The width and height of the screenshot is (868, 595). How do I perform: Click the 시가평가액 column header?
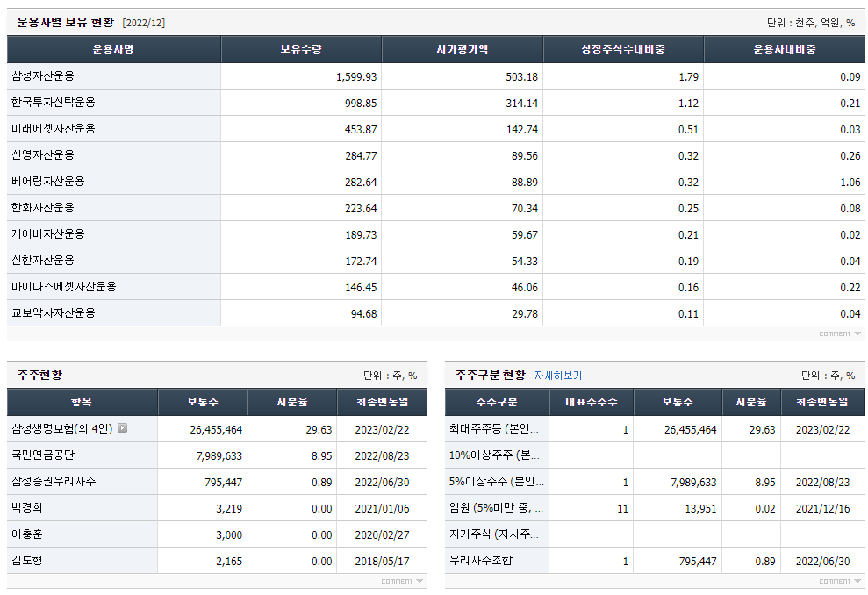click(463, 49)
